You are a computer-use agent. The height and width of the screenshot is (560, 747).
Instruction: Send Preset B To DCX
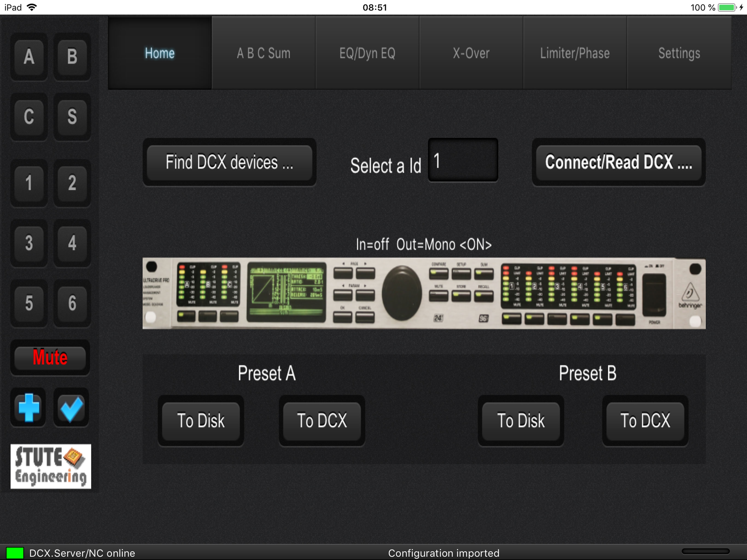coord(645,421)
